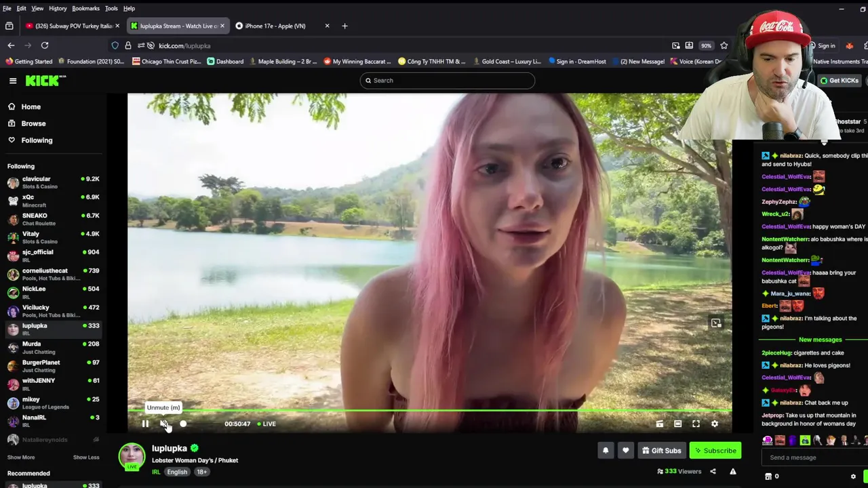Click the green Subscribe button

(x=715, y=450)
